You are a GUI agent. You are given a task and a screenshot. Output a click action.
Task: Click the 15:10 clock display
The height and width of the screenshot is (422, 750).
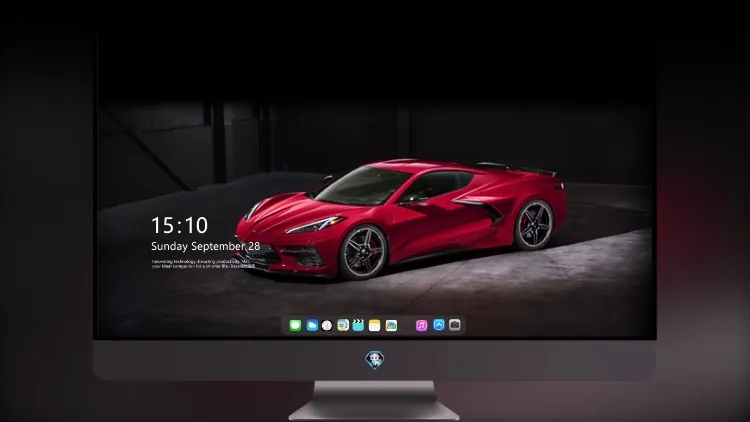tap(179, 225)
